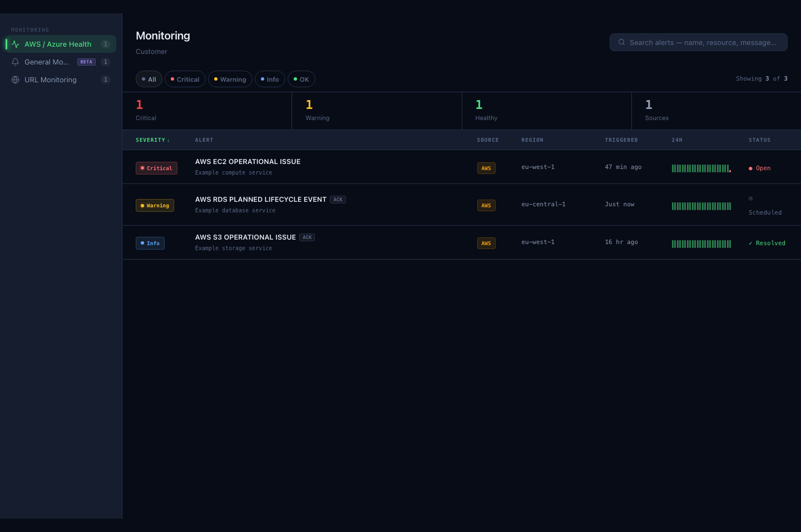This screenshot has height=532, width=801.
Task: Open the Healthy count summary card
Action: [x=547, y=111]
